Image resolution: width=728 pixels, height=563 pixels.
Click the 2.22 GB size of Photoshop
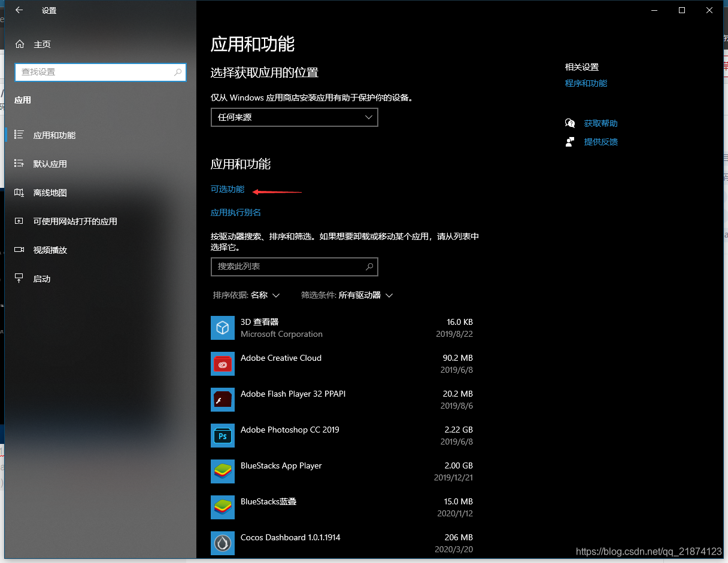[459, 430]
